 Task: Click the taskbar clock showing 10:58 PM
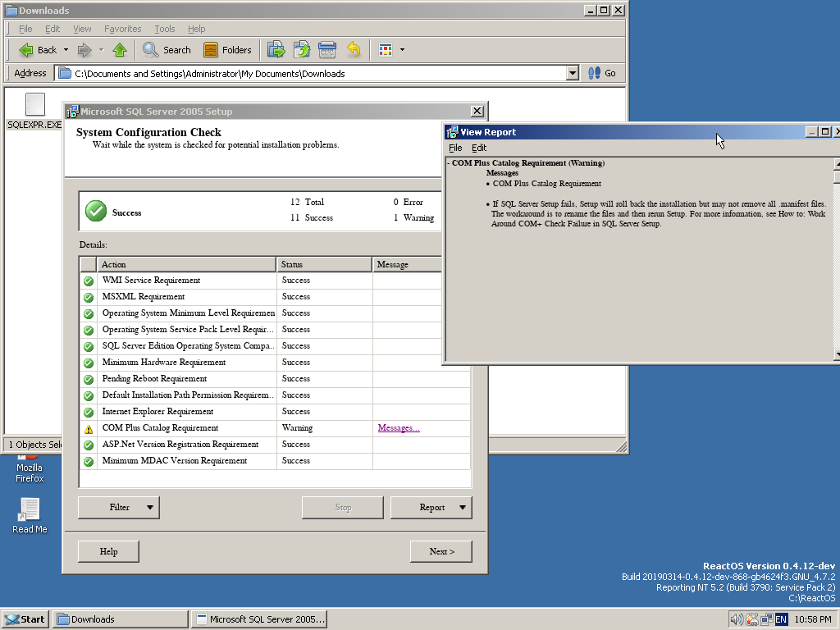(x=813, y=619)
